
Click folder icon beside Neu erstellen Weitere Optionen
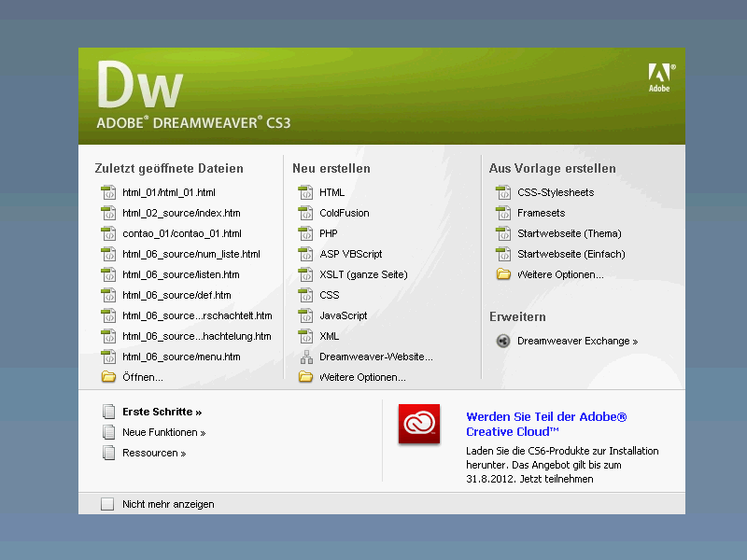pos(305,377)
